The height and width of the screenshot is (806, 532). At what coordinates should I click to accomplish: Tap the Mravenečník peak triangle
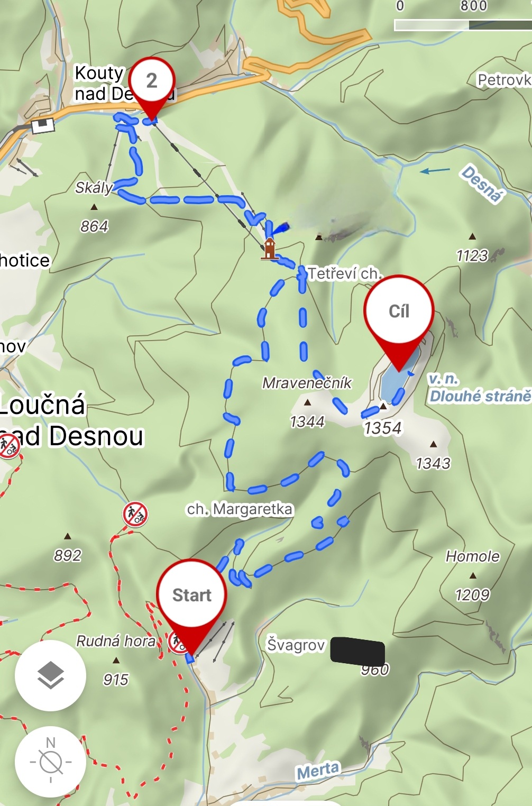tap(307, 402)
